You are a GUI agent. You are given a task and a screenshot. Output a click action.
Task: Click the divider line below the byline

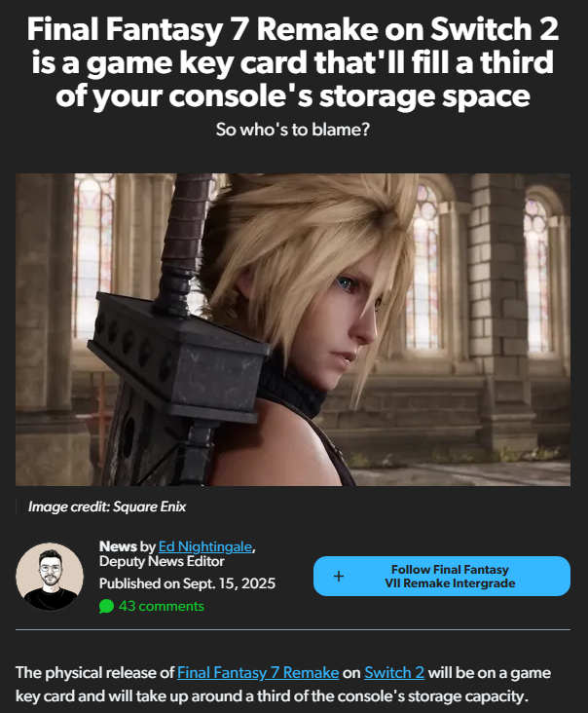pyautogui.click(x=293, y=630)
